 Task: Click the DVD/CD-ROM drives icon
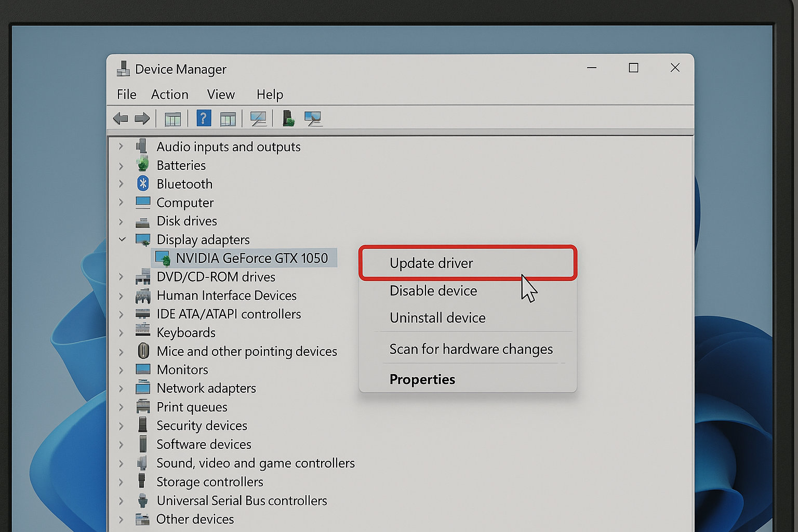(x=143, y=277)
